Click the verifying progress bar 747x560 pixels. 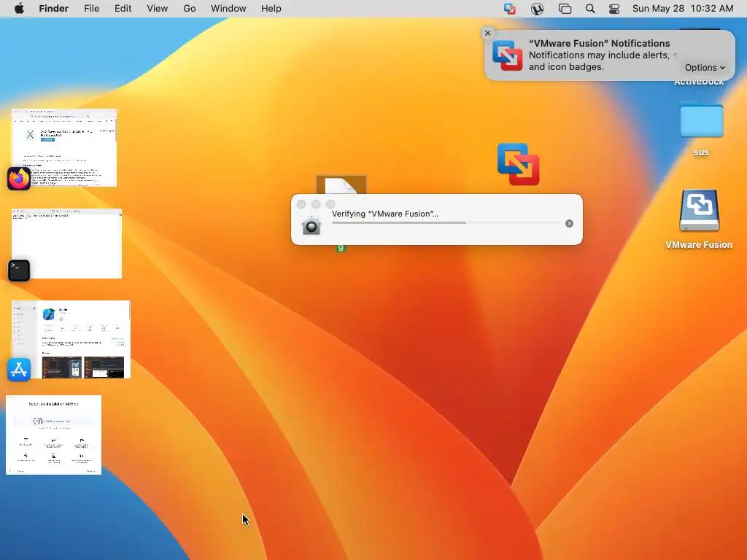coord(446,223)
